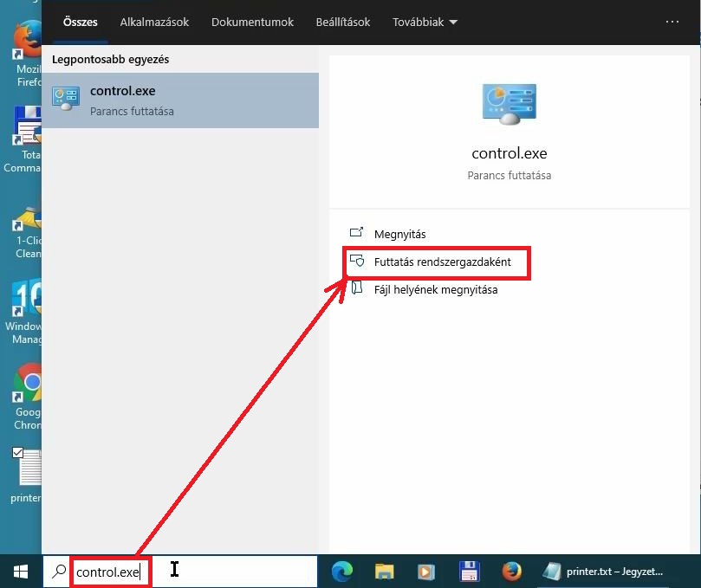Select the Total Commander desktop shortcut
Viewport: 701px width, 588px height.
pyautogui.click(x=23, y=139)
